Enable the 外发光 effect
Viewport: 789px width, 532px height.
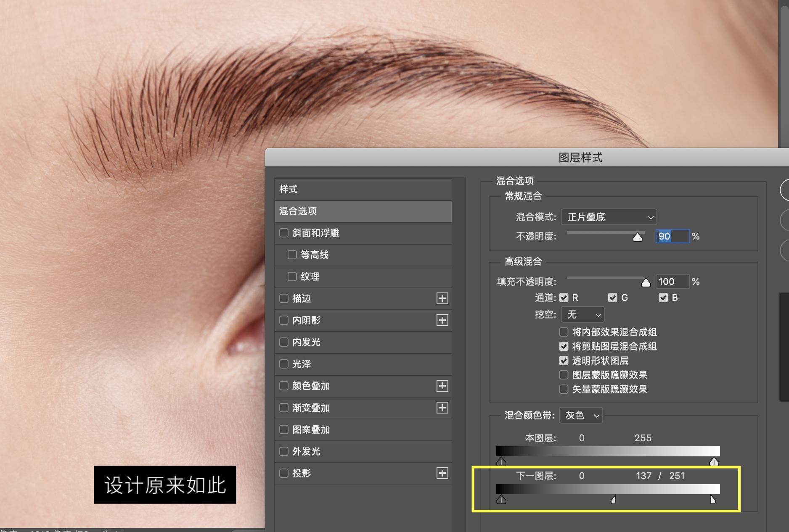[x=284, y=451]
